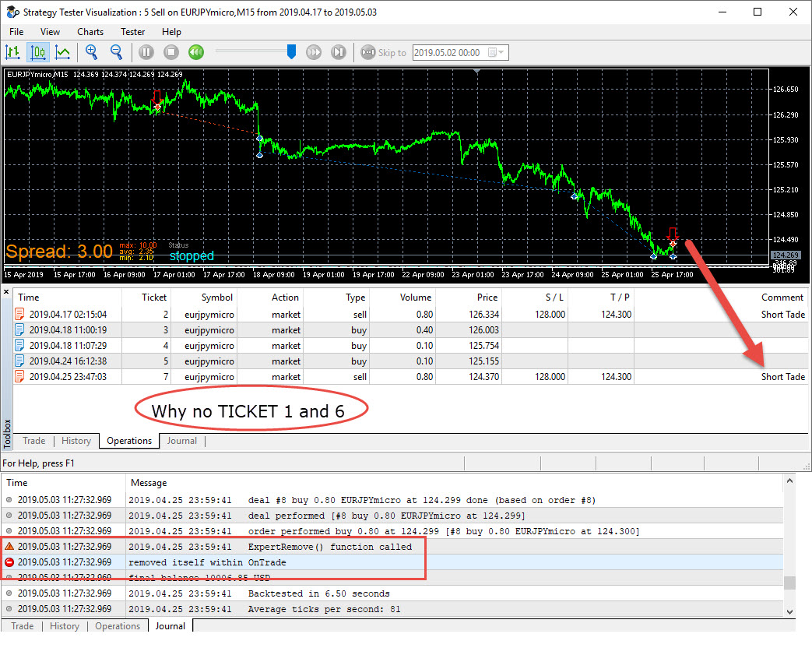
Task: Select ticket 7 sell operation row
Action: (x=410, y=377)
